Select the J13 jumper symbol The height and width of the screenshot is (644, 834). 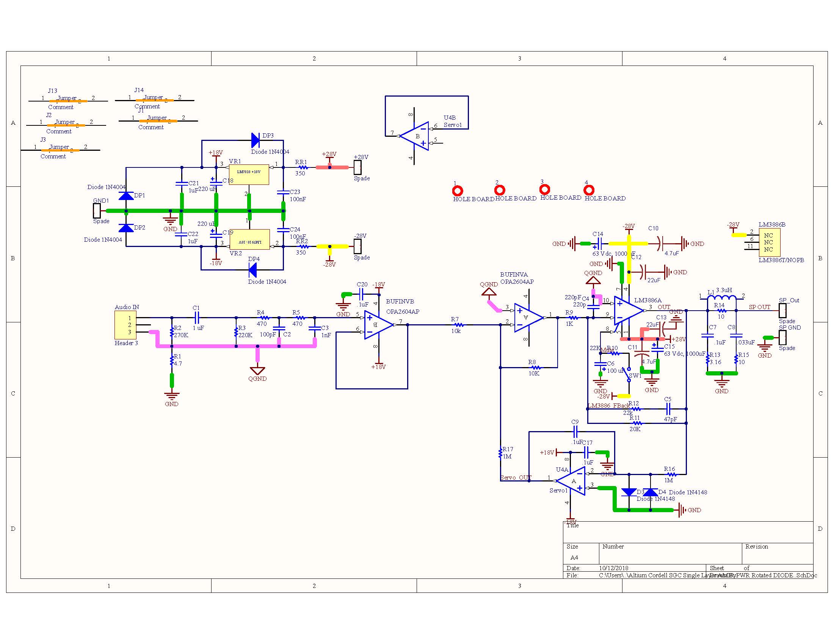tap(68, 101)
